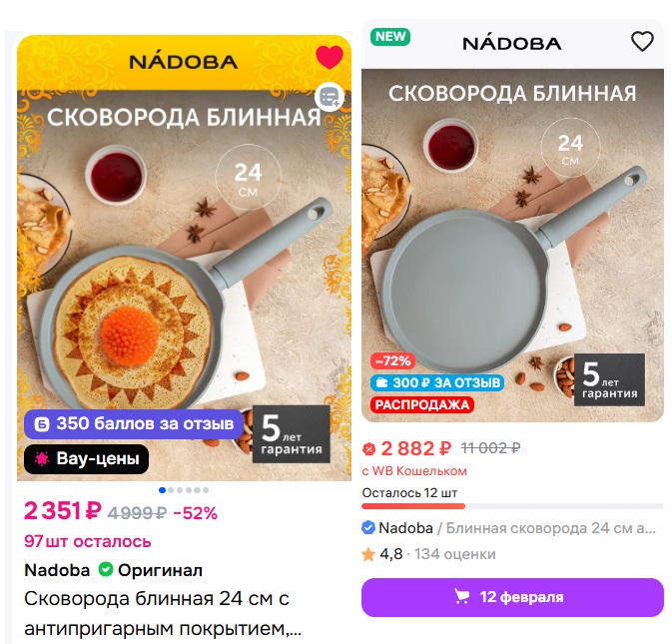Open the 'Nadoba / Блинная сковорода' product link
Screen dimensions: 672x644
point(508,528)
